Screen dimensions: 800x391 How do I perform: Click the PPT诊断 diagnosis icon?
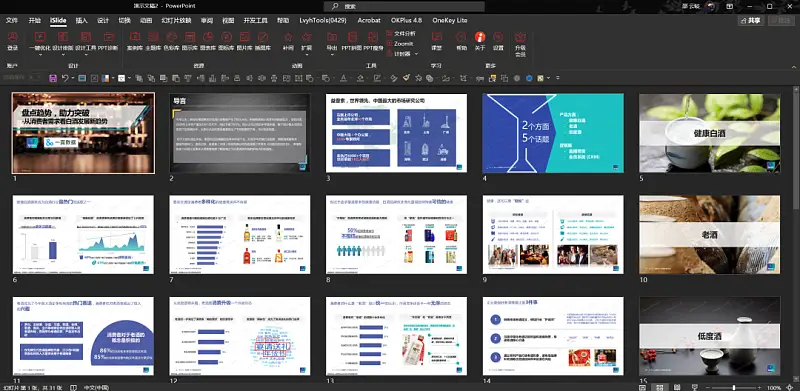[108, 41]
